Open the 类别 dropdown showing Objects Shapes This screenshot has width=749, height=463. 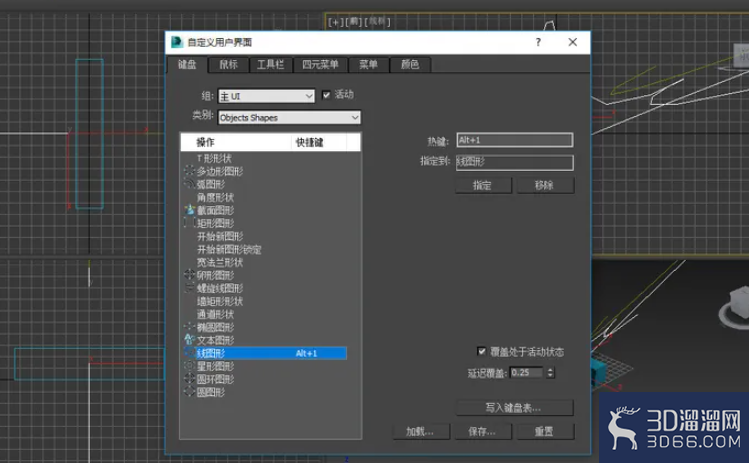[x=289, y=117]
